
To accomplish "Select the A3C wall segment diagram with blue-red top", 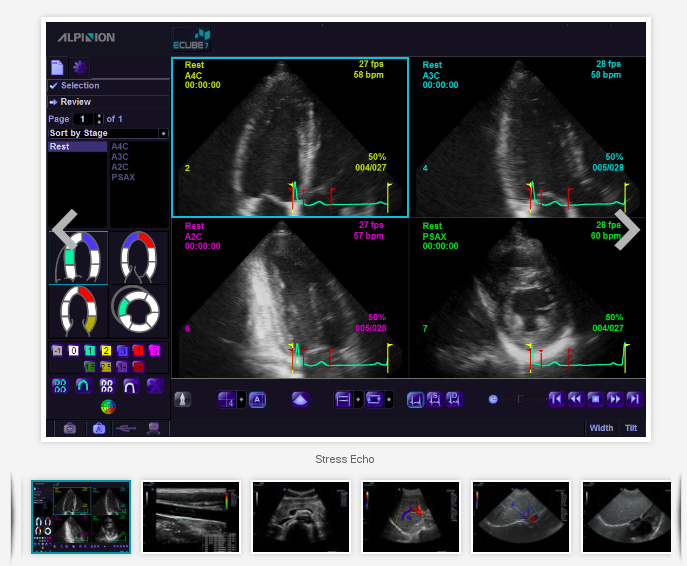I will pyautogui.click(x=138, y=258).
